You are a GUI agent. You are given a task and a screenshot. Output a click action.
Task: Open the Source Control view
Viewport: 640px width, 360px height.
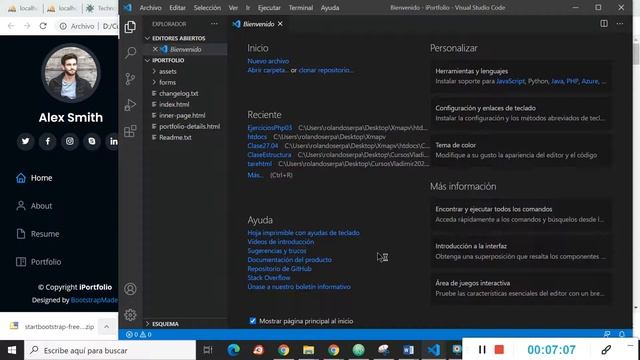click(x=130, y=79)
